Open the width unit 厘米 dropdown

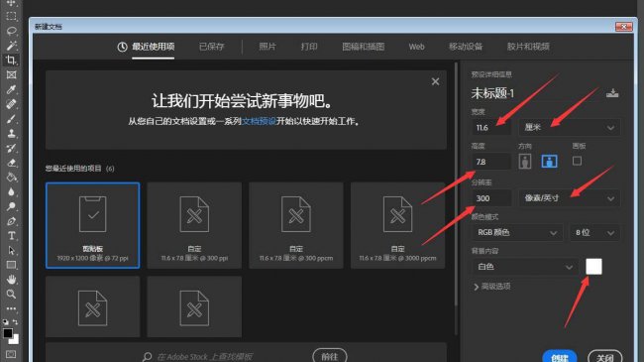coord(570,128)
